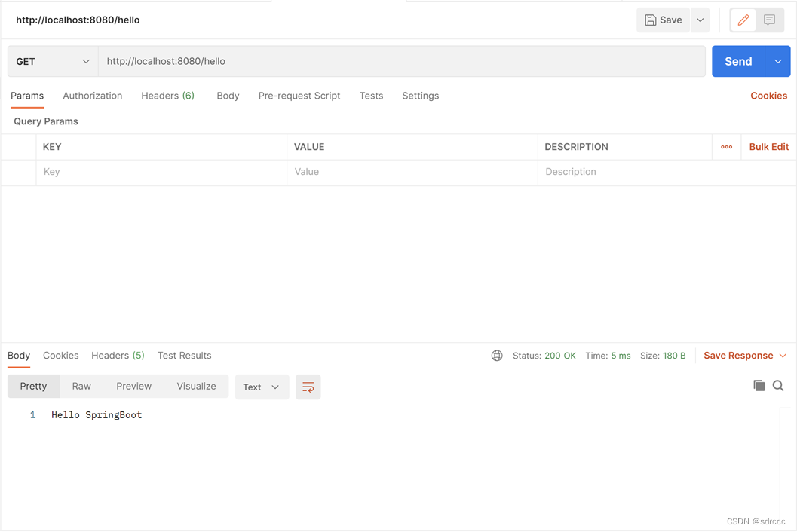797x532 pixels.
Task: Open the response Headers (5) tab
Action: tap(118, 356)
